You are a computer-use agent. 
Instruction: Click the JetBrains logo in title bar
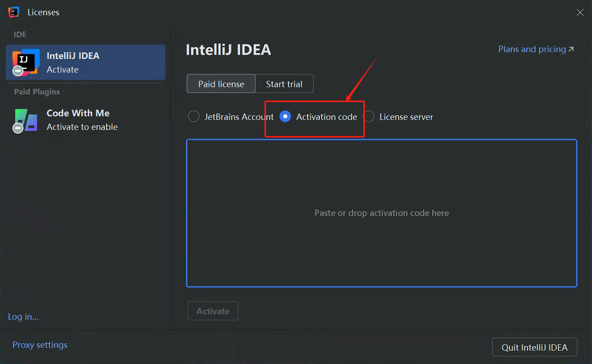point(14,12)
